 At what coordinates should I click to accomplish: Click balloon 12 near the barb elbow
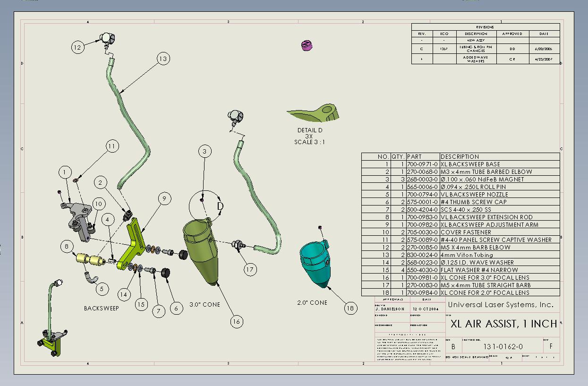tap(77, 47)
